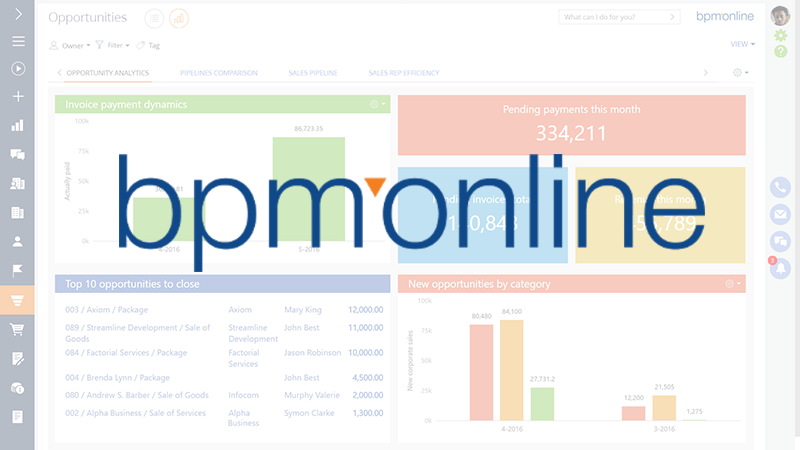Click the Tag button
This screenshot has width=800, height=450.
point(148,45)
